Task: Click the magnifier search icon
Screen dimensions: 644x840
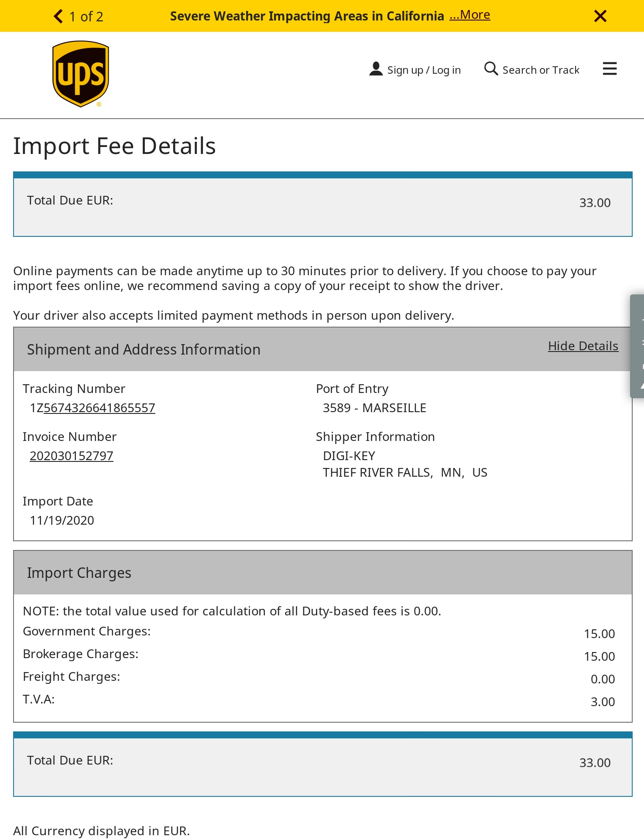Action: point(491,68)
